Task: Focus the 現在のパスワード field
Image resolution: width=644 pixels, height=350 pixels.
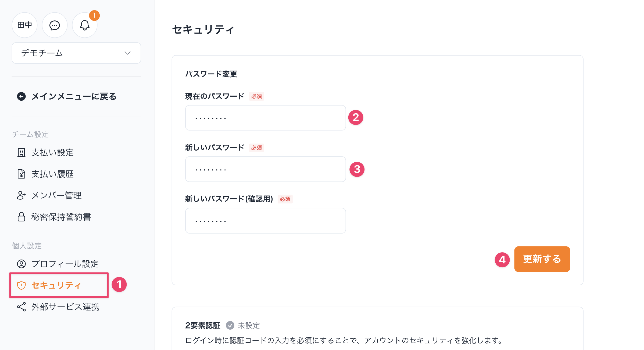Action: 265,118
